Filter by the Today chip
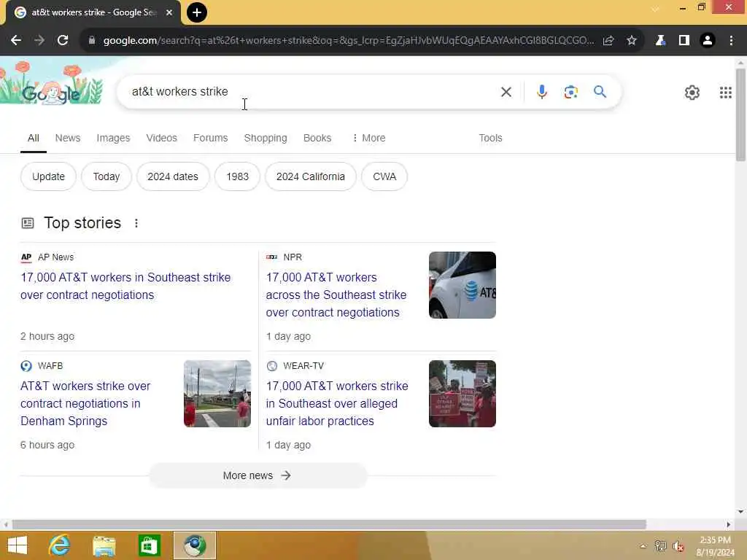The image size is (747, 560). (x=107, y=176)
